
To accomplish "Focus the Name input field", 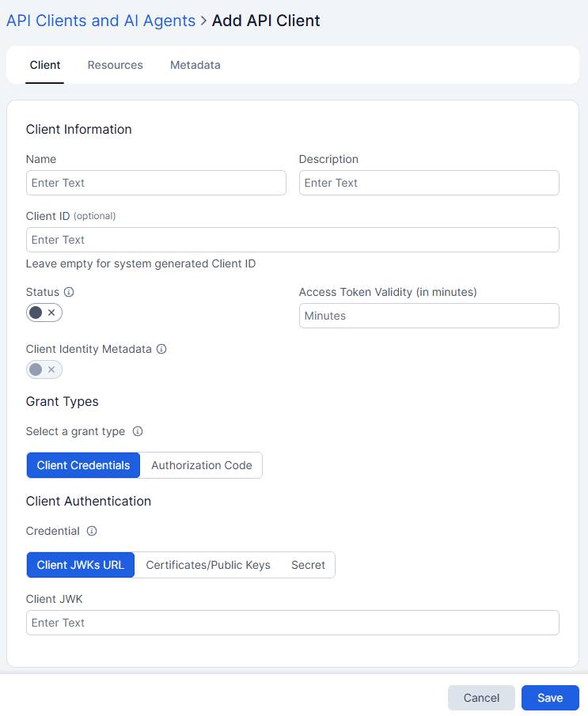I will pyautogui.click(x=156, y=183).
